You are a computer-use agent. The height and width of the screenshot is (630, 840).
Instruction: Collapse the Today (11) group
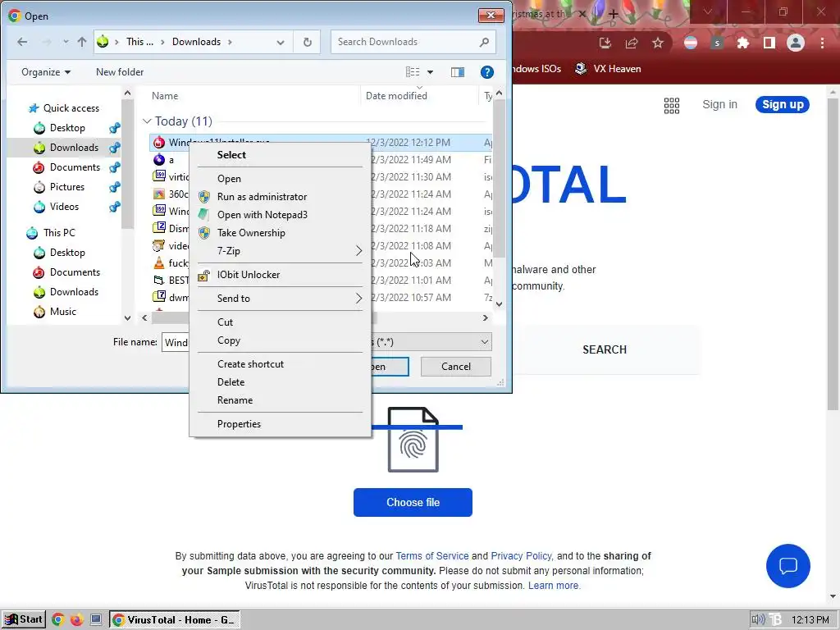pos(147,121)
